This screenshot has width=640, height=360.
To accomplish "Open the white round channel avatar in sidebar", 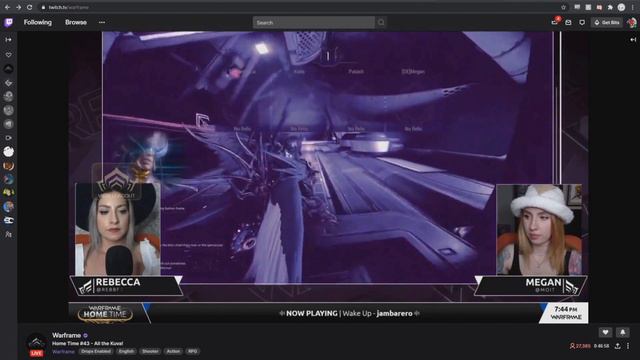I will click(8, 152).
